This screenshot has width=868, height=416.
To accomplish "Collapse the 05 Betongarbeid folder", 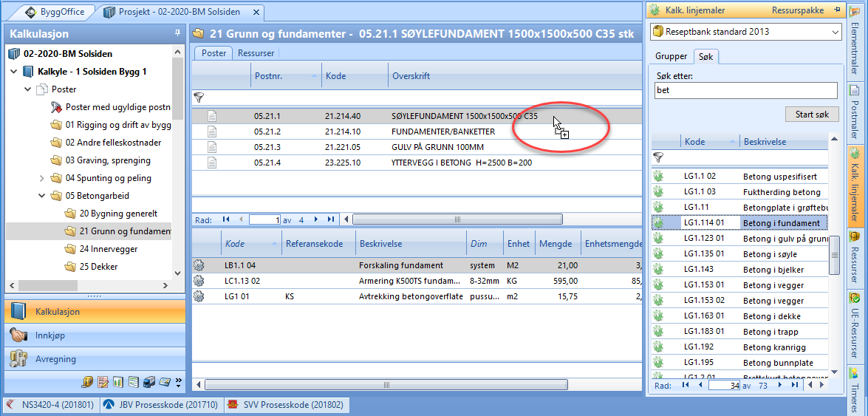I will point(41,196).
